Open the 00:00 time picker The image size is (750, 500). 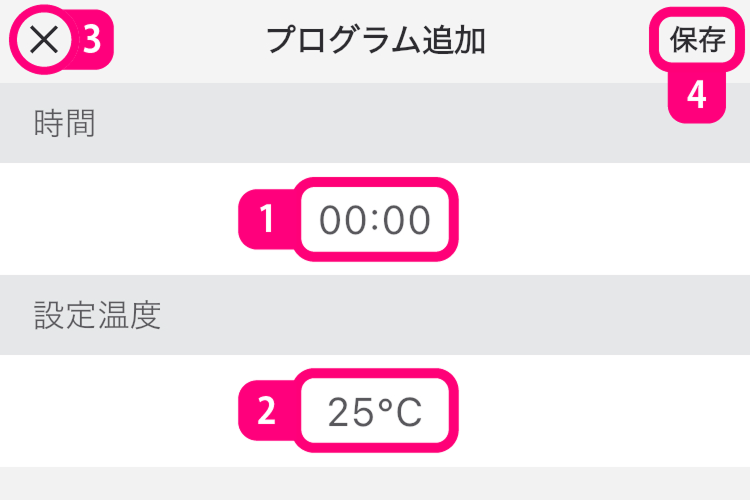(375, 219)
